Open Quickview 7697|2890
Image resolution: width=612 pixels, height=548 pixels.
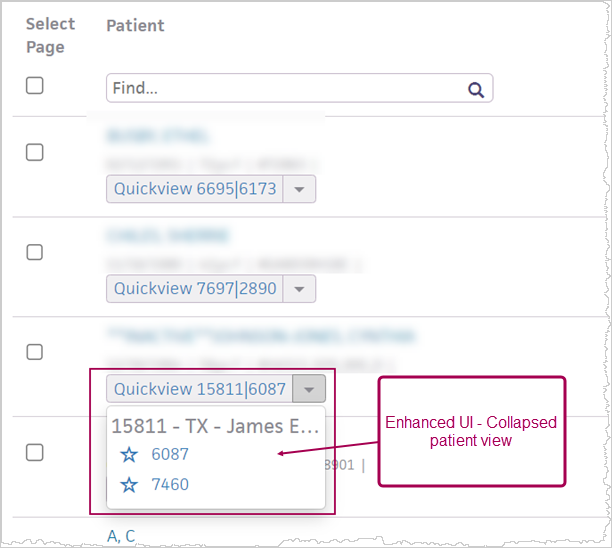coord(195,289)
